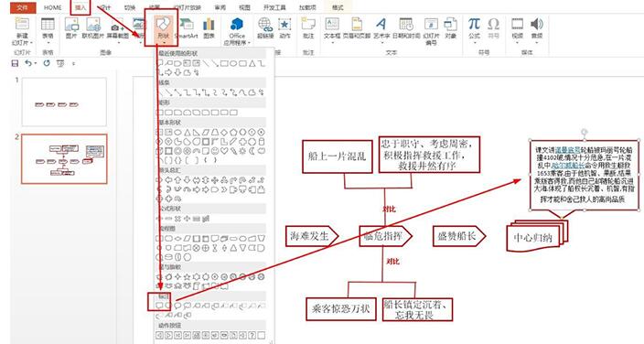This screenshot has width=644, height=344.
Task: Click the 对象 object icon
Action: pos(450,25)
